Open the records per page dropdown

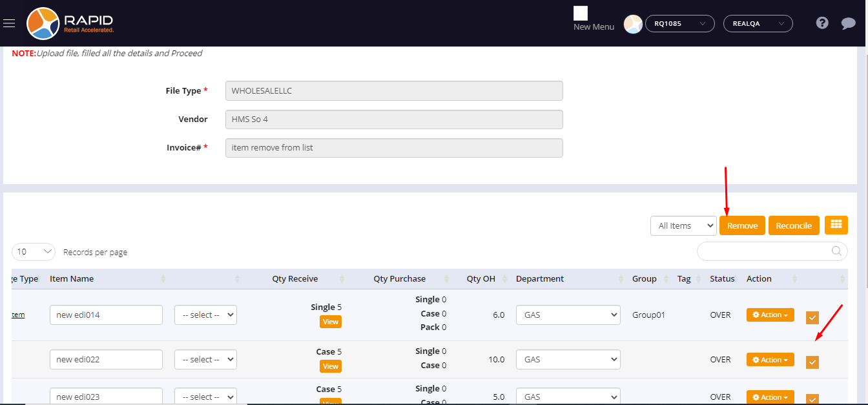[x=34, y=251]
